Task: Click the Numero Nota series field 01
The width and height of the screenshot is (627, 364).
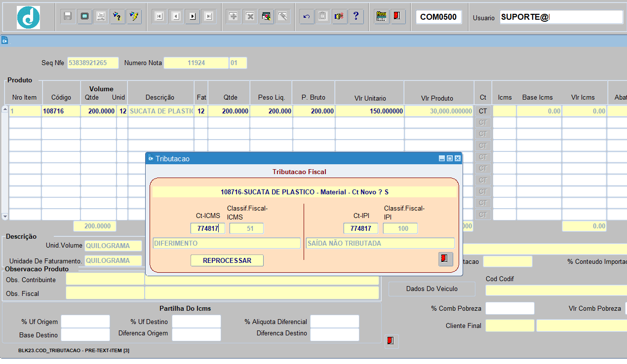Action: click(238, 63)
